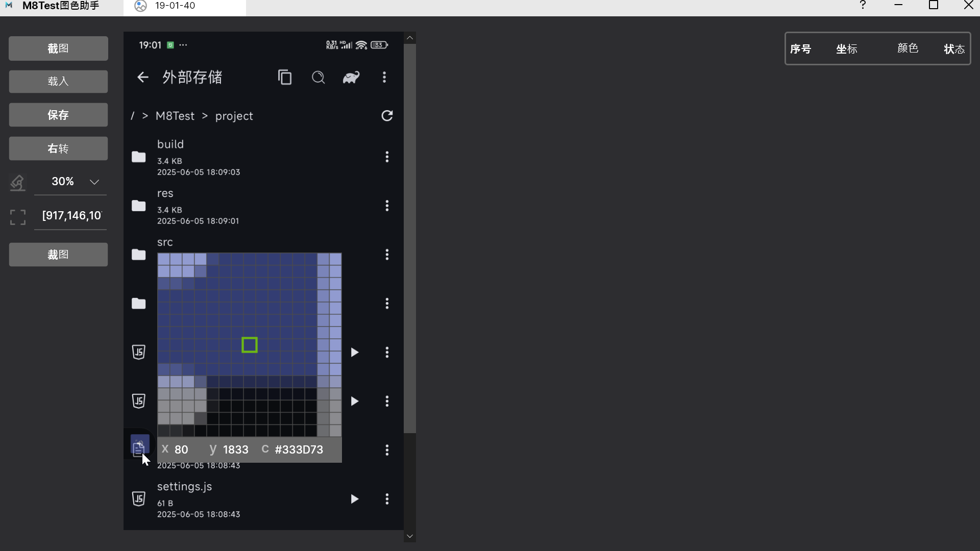Click the search icon in phone header

318,78
